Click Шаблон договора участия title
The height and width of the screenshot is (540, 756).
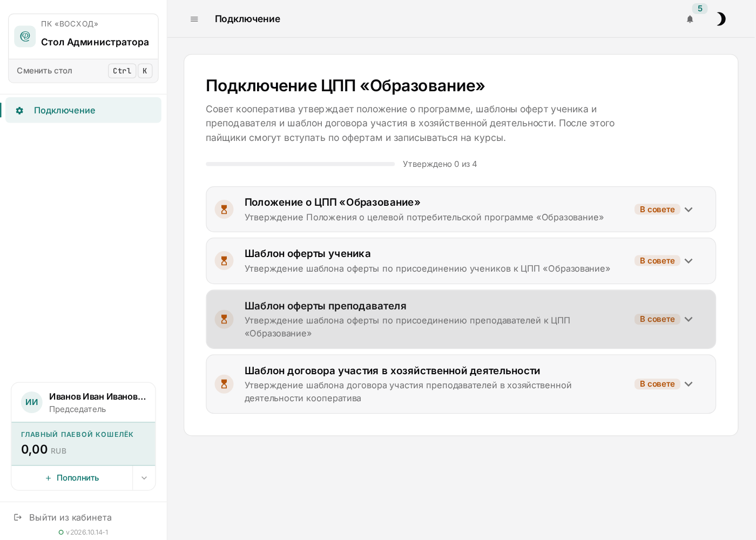[393, 371]
